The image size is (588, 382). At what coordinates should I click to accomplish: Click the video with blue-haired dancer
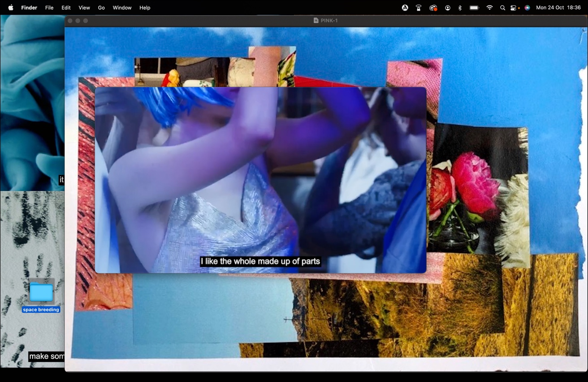point(260,179)
